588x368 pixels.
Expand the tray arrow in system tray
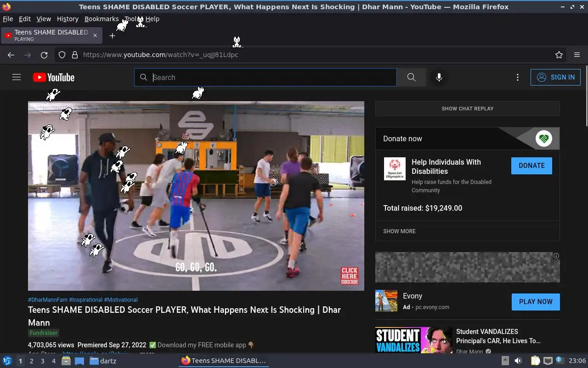point(505,361)
